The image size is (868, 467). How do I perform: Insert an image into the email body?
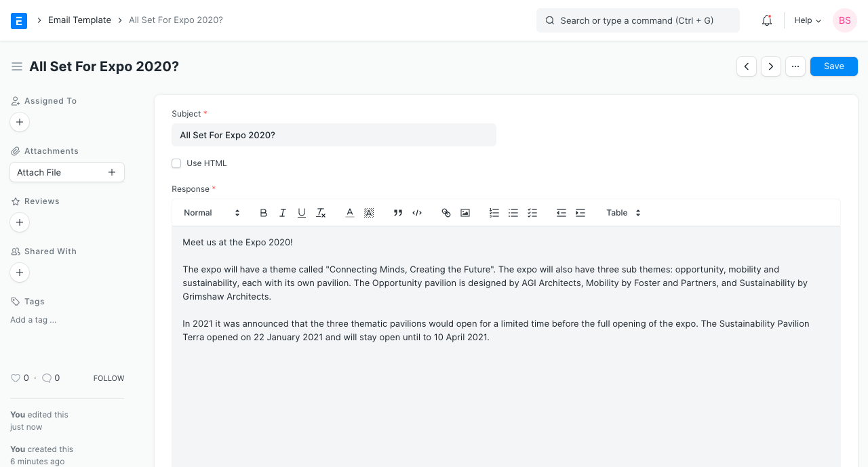(x=465, y=212)
